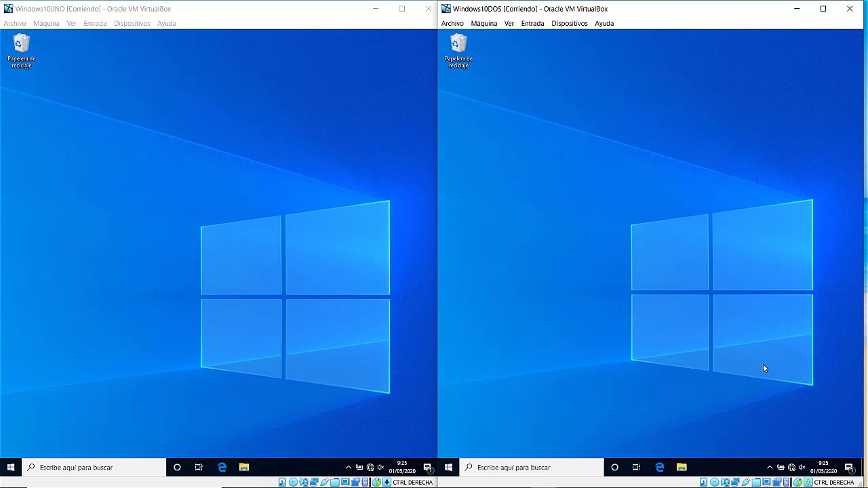Click display indicator in Windows10DOS status bar
Screen dimensions: 868x488
pyautogui.click(x=766, y=482)
